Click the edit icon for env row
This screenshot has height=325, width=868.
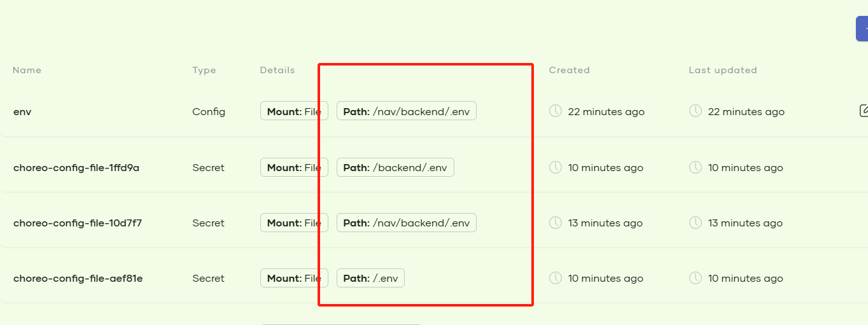click(864, 111)
